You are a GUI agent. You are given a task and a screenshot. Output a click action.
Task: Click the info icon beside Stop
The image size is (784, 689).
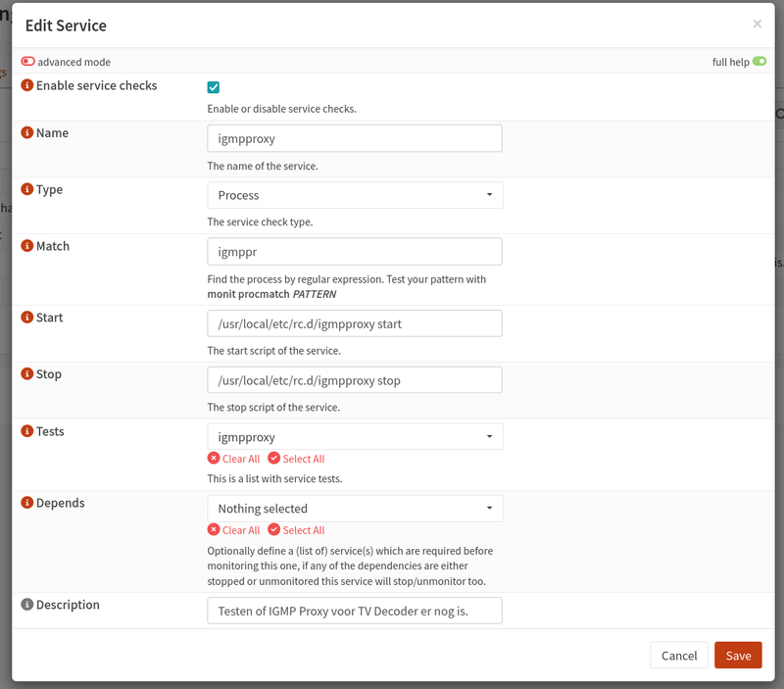tap(27, 375)
